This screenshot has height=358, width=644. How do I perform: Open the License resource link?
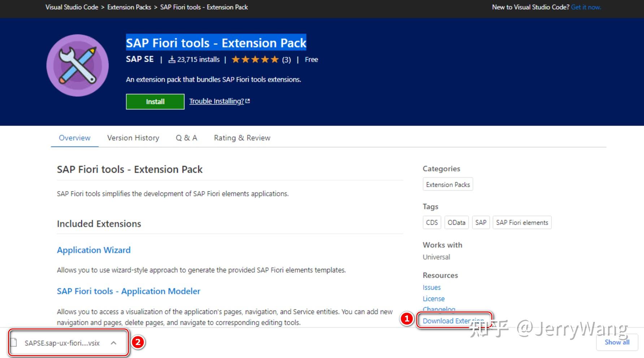click(434, 298)
